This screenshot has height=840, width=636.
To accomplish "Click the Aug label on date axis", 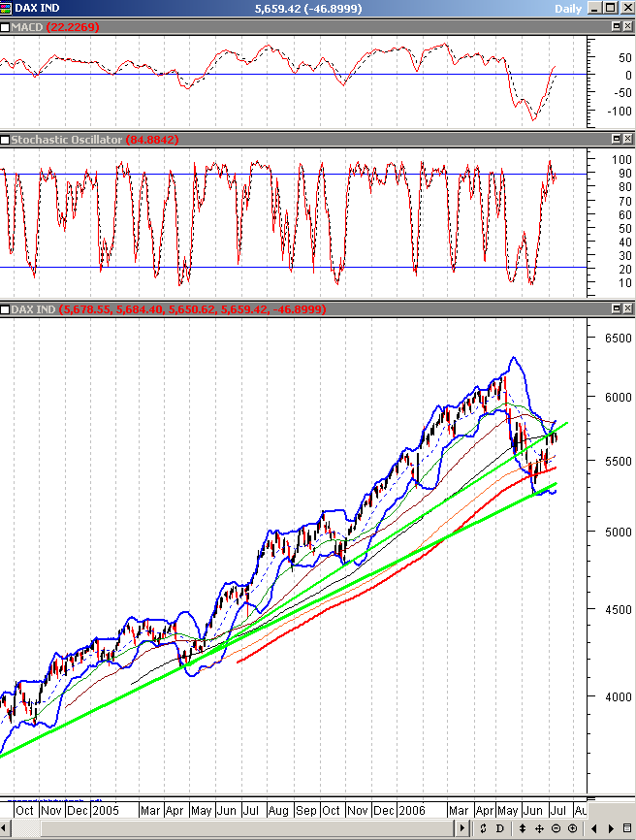I will tap(278, 811).
